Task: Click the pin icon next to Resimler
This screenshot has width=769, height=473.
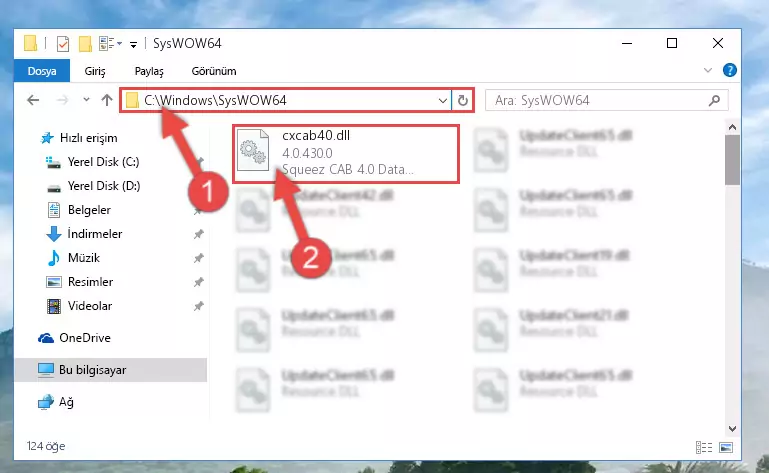Action: click(198, 282)
